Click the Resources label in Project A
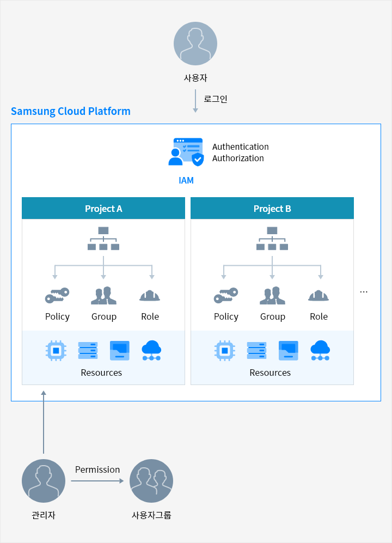Viewport: 392px width, 543px height. coord(101,373)
